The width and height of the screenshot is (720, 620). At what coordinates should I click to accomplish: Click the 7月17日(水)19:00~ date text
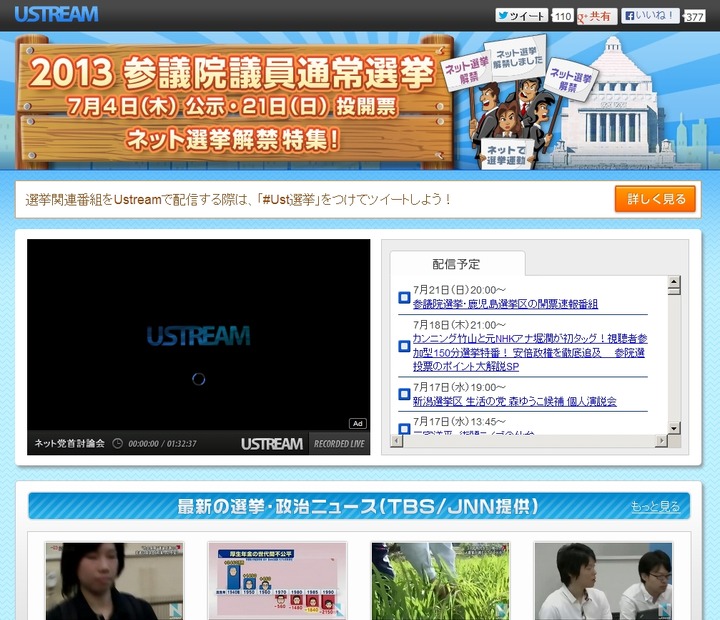pyautogui.click(x=459, y=387)
